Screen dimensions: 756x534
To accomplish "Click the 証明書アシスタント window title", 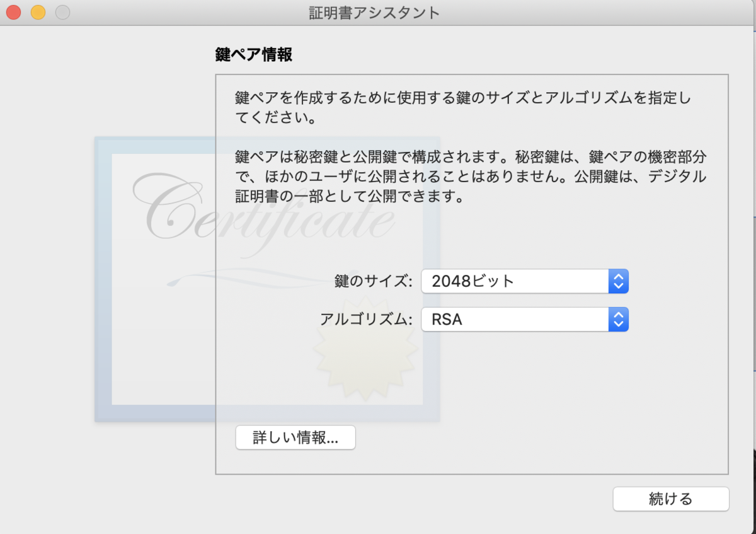I will click(374, 13).
